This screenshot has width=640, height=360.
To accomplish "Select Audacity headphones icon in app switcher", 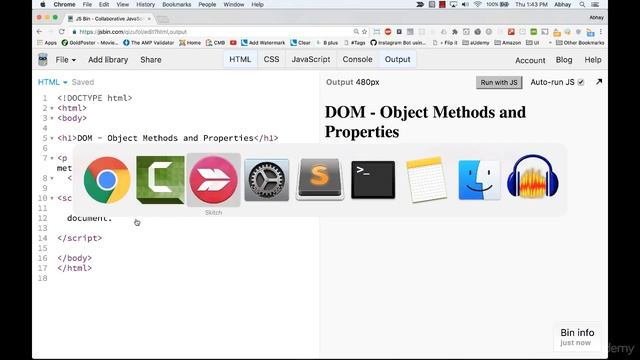I will (x=533, y=178).
